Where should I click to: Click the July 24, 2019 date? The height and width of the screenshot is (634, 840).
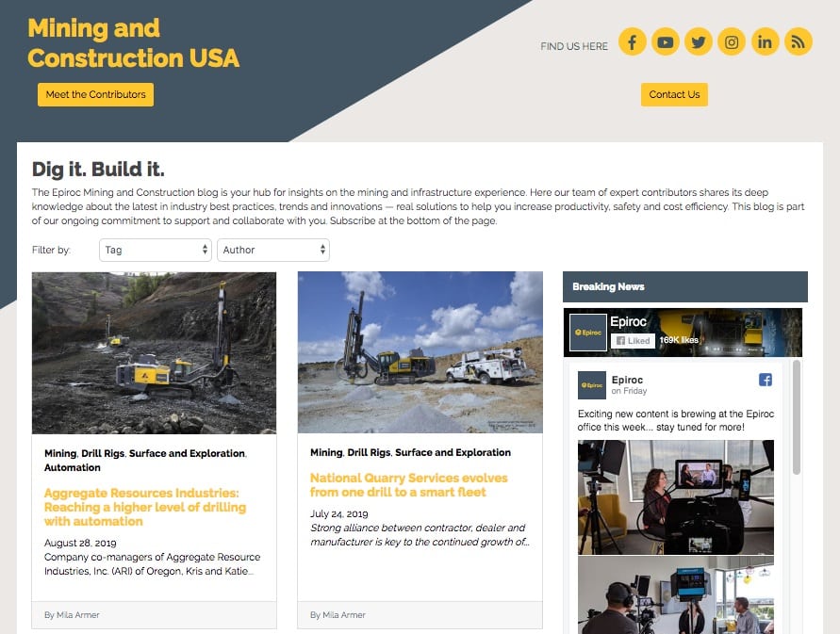(339, 514)
